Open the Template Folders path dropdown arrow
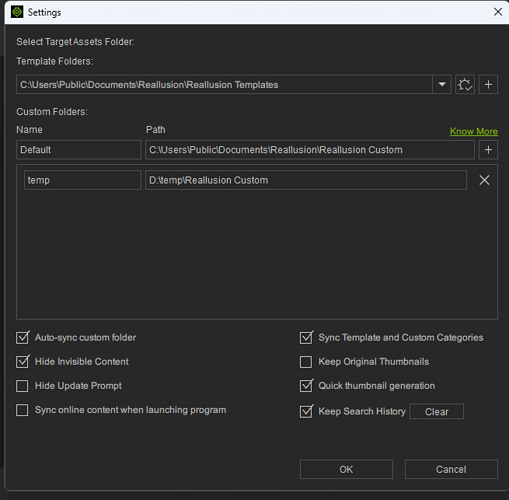 [x=442, y=84]
